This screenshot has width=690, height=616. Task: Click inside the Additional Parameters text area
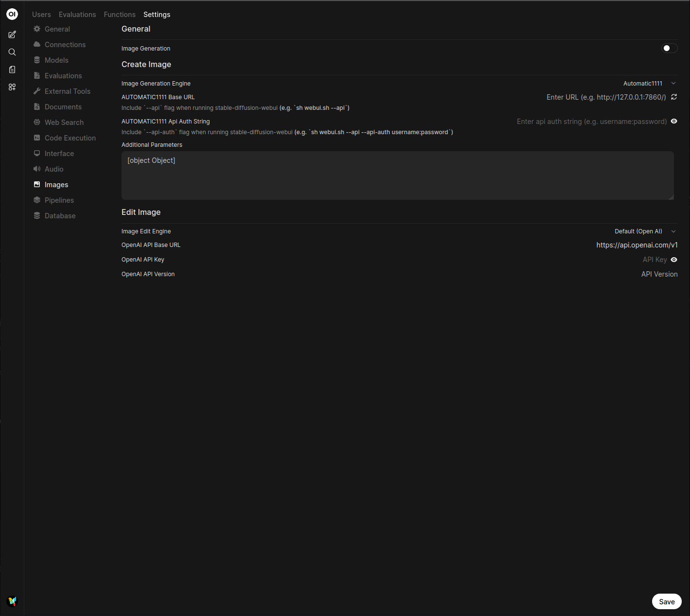point(397,175)
